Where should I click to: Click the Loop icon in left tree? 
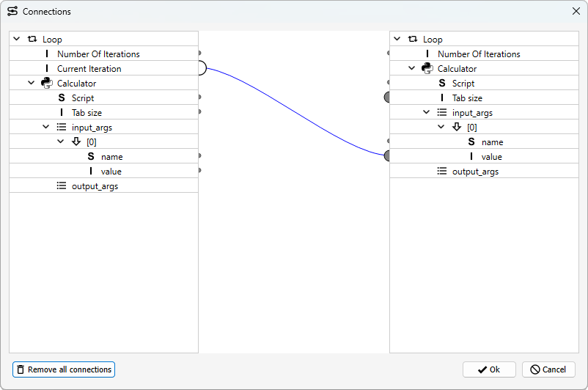32,39
